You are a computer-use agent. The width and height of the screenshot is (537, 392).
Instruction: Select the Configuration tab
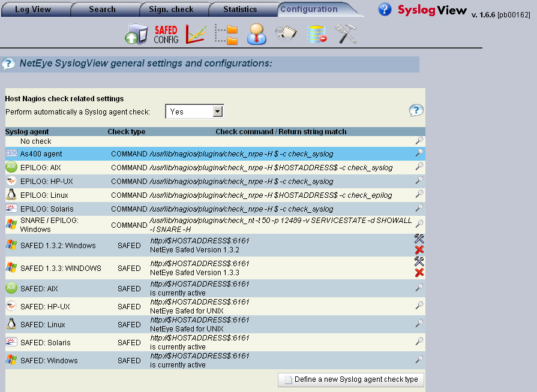309,9
